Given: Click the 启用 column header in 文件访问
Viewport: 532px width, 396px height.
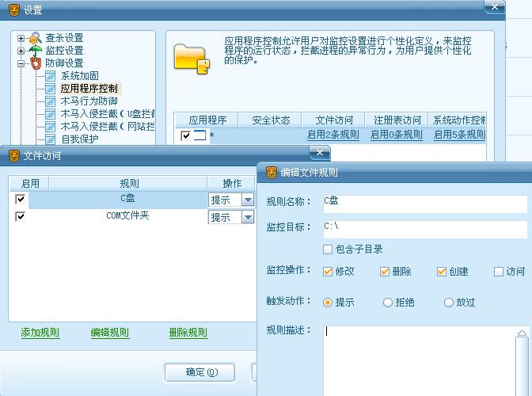Looking at the screenshot, I should pos(29,184).
